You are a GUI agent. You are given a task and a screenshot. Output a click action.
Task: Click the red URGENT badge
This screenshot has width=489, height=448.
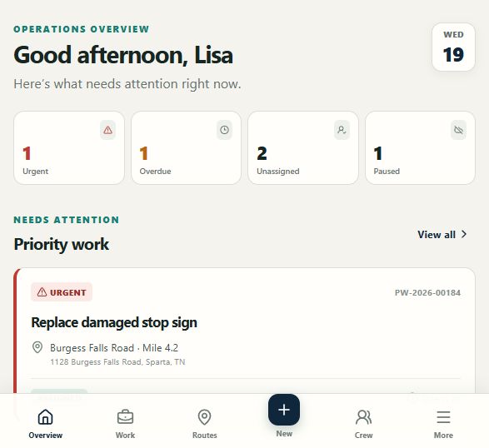62,292
